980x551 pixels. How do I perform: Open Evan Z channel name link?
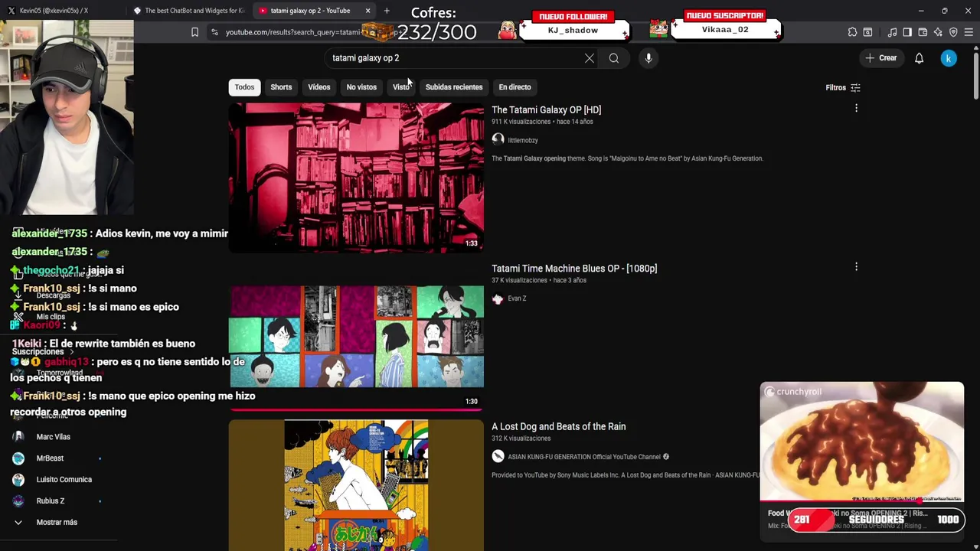[517, 298]
